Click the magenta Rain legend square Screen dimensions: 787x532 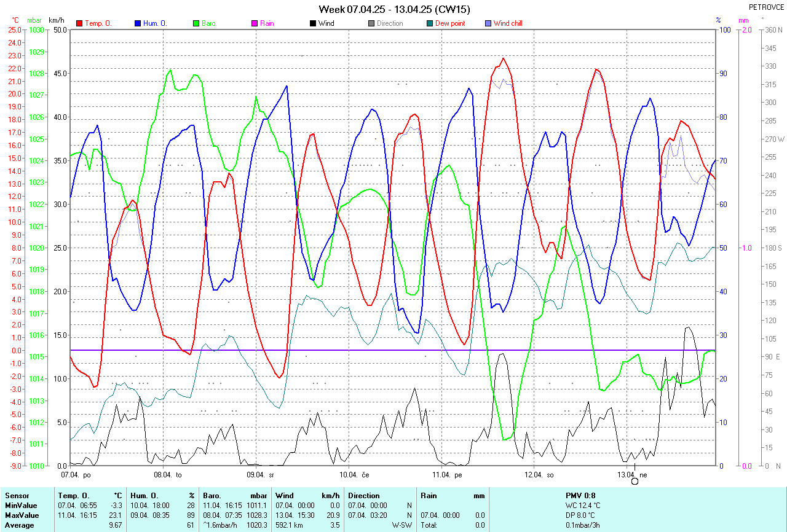click(254, 23)
